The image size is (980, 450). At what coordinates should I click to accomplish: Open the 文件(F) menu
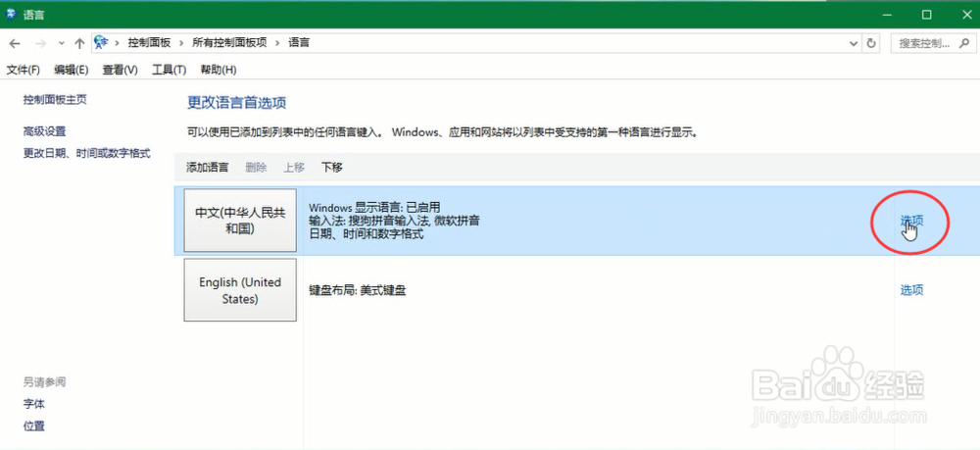click(24, 70)
